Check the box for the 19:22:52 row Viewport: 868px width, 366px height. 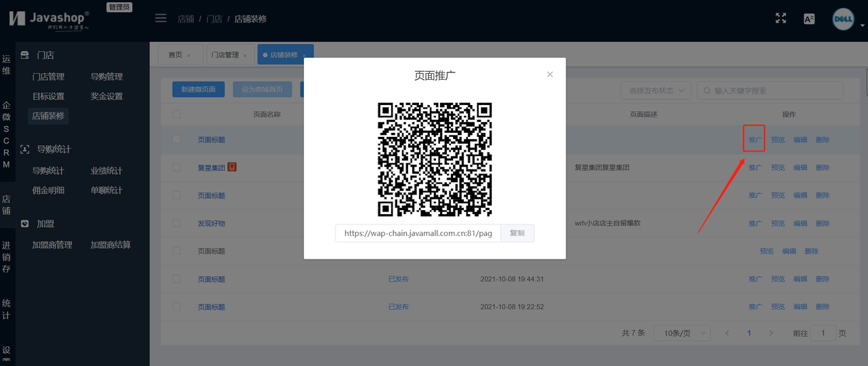[x=177, y=306]
